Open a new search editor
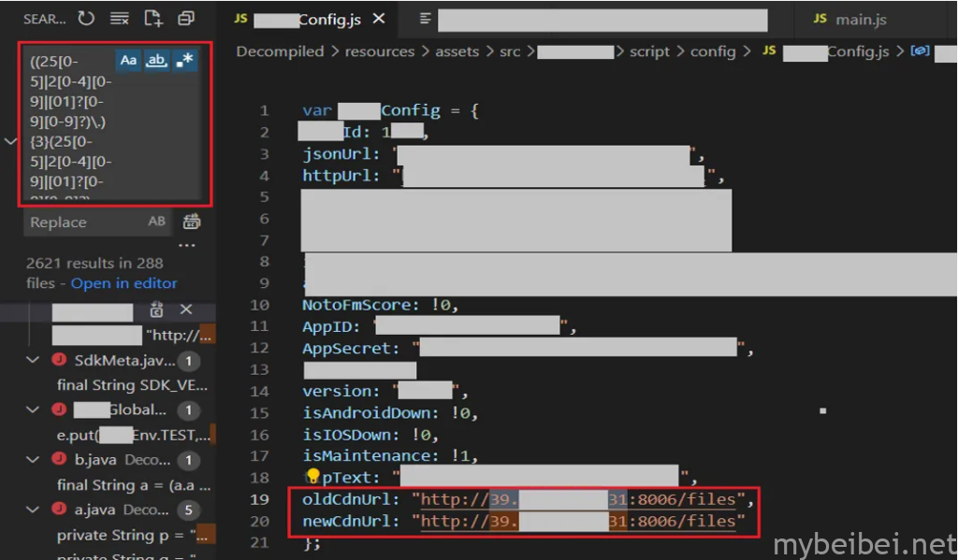Image resolution: width=958 pixels, height=560 pixels. [x=152, y=18]
